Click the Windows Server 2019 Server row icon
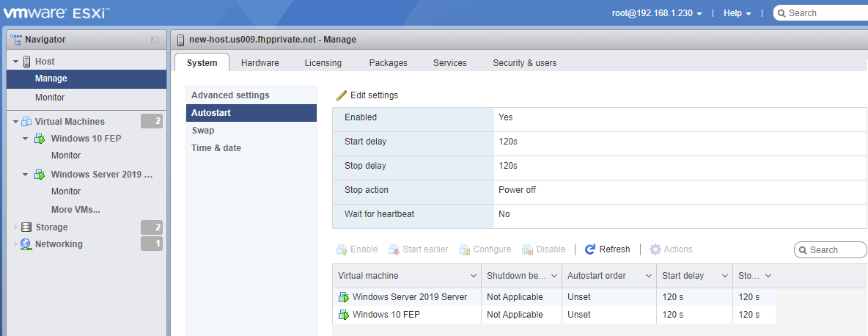 click(344, 297)
